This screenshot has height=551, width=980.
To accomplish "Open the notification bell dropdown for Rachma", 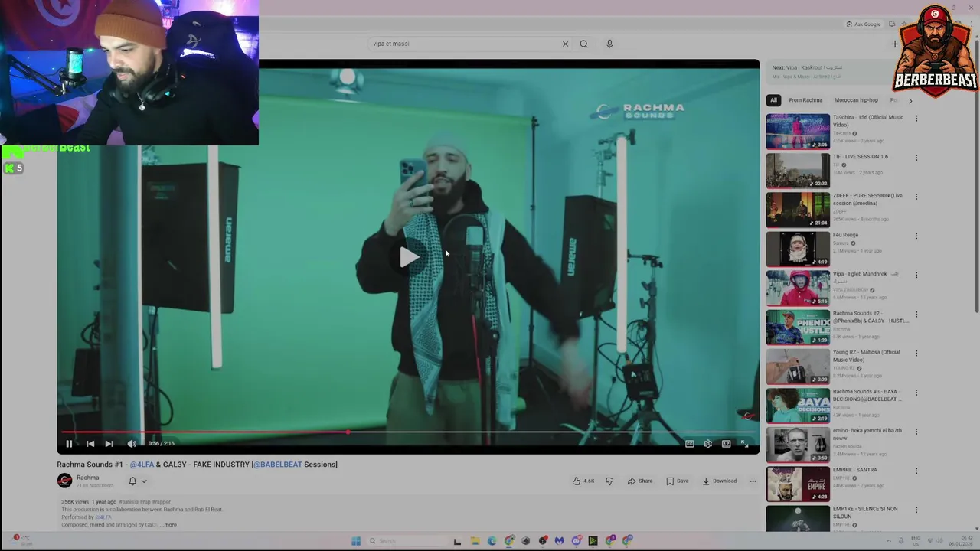I will point(137,481).
